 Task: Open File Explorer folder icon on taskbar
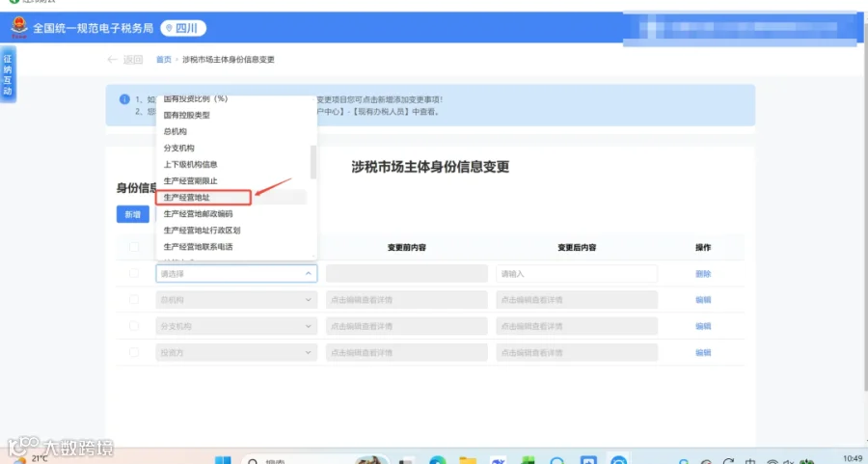468,460
